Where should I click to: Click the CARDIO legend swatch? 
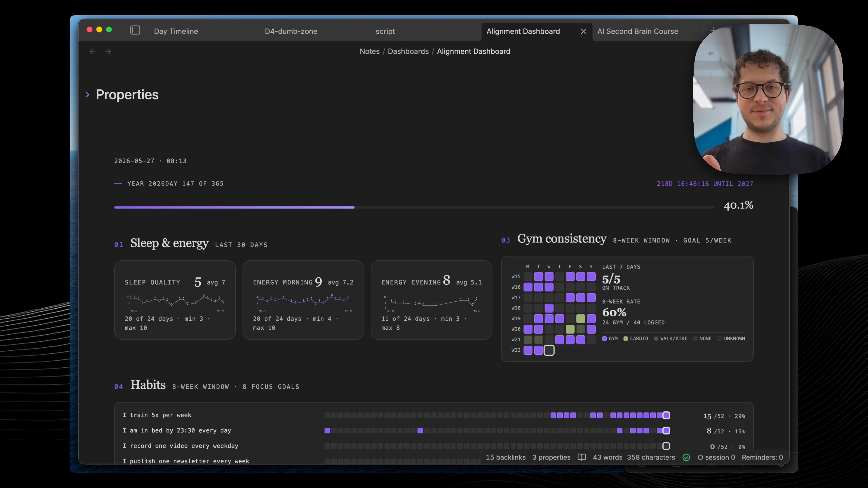[x=626, y=338]
